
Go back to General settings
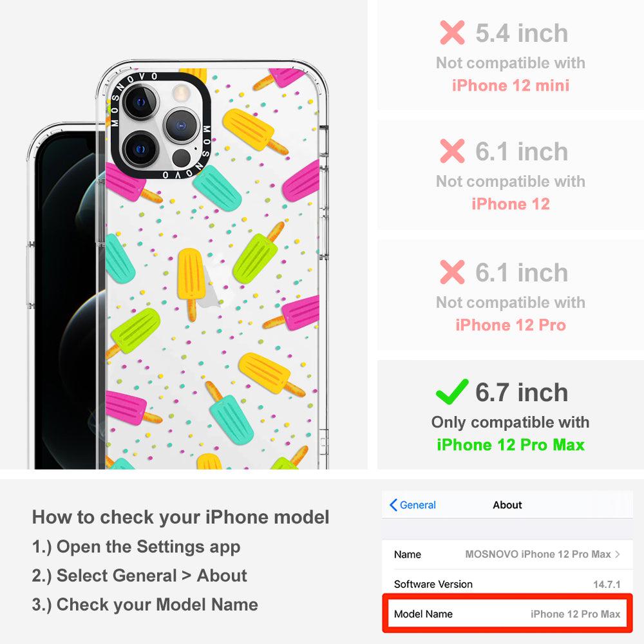(x=412, y=505)
